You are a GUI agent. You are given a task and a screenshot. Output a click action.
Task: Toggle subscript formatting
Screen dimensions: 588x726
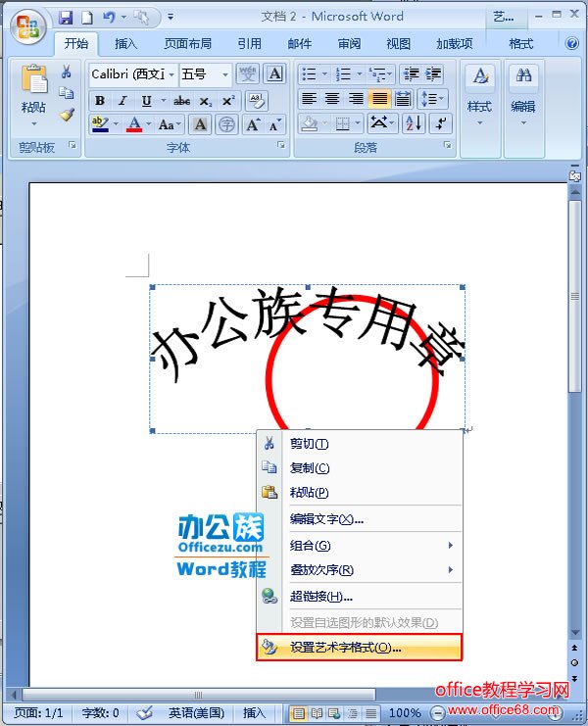click(205, 101)
